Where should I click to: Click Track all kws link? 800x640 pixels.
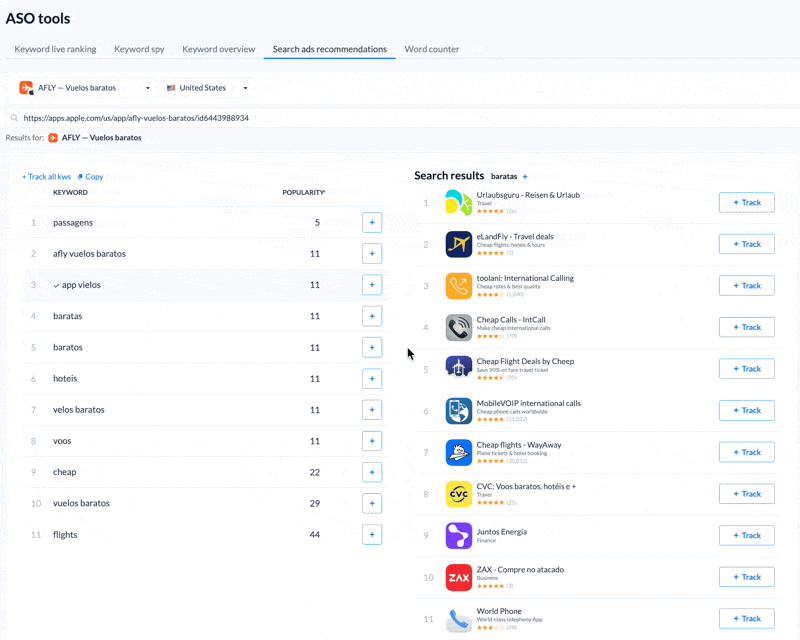pyautogui.click(x=46, y=177)
